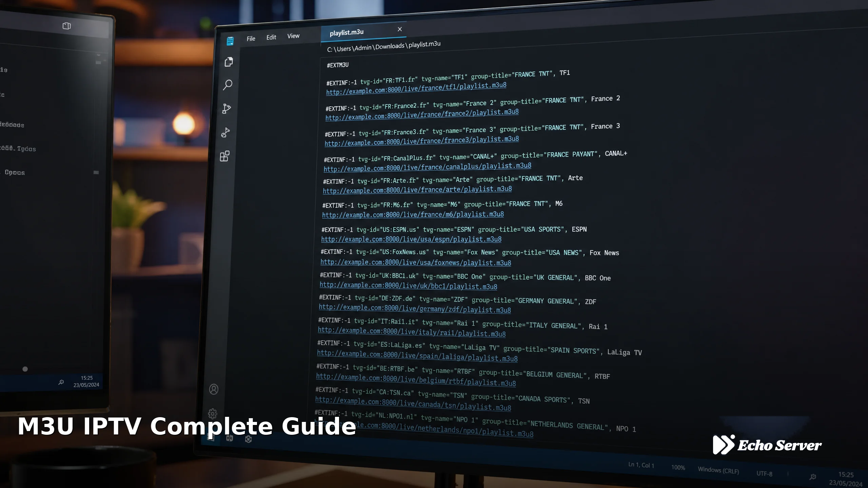The height and width of the screenshot is (488, 868).
Task: Open the arte stream link
Action: point(417,190)
